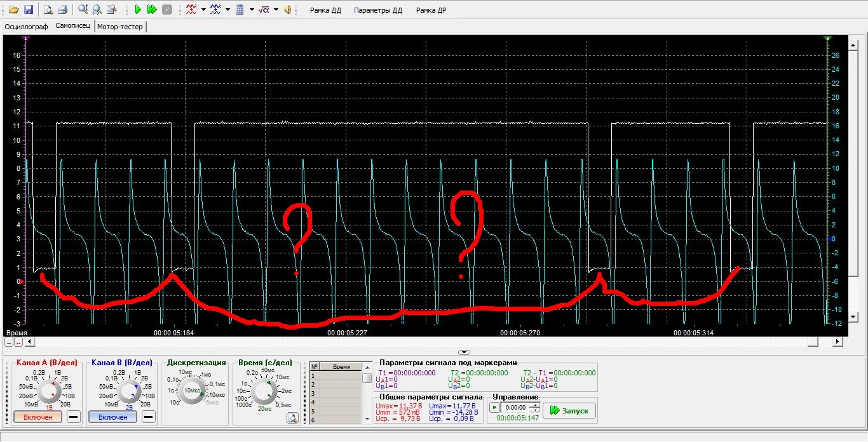
Task: Expand the square root icon dropdown arrow
Action: pos(276,10)
